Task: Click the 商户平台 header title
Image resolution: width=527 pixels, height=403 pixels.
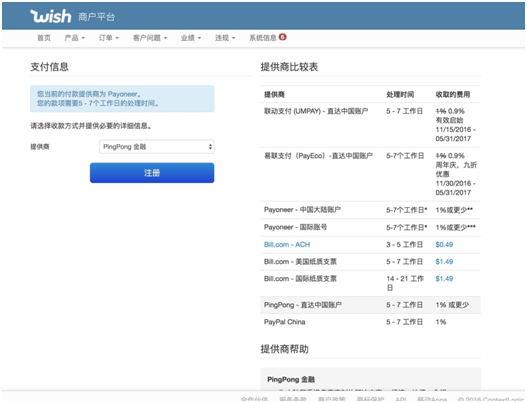Action: point(96,17)
